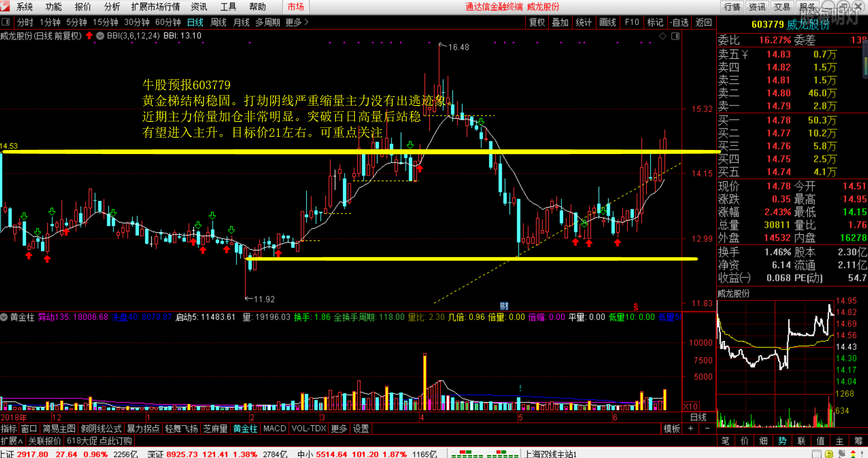Open 618大促点此订购 link
Screen dimensions: 868x458
99,441
